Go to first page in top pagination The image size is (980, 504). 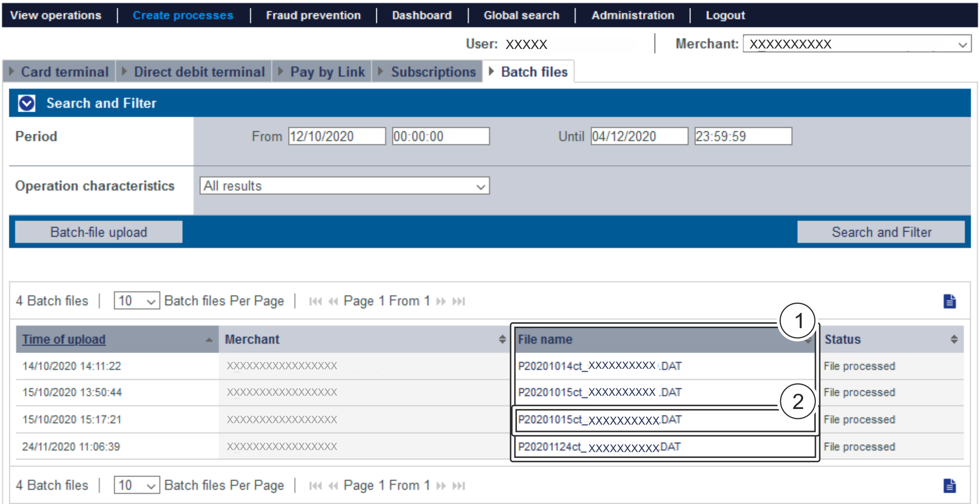pyautogui.click(x=315, y=301)
